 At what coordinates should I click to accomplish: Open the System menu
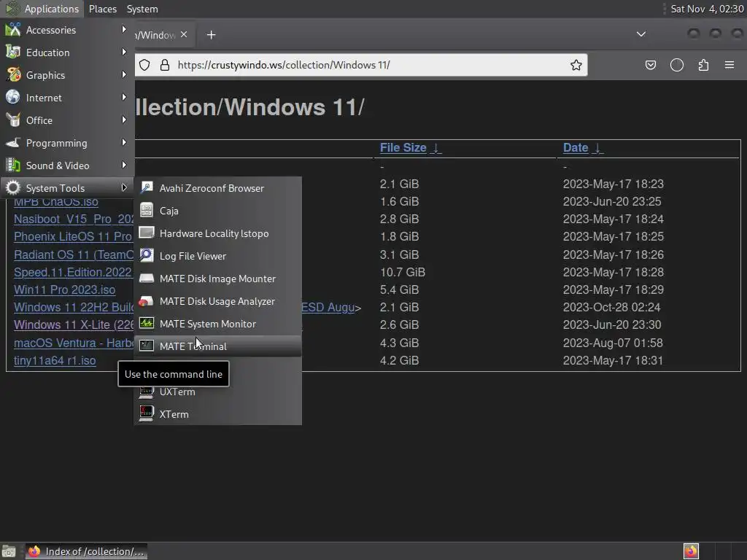point(142,9)
